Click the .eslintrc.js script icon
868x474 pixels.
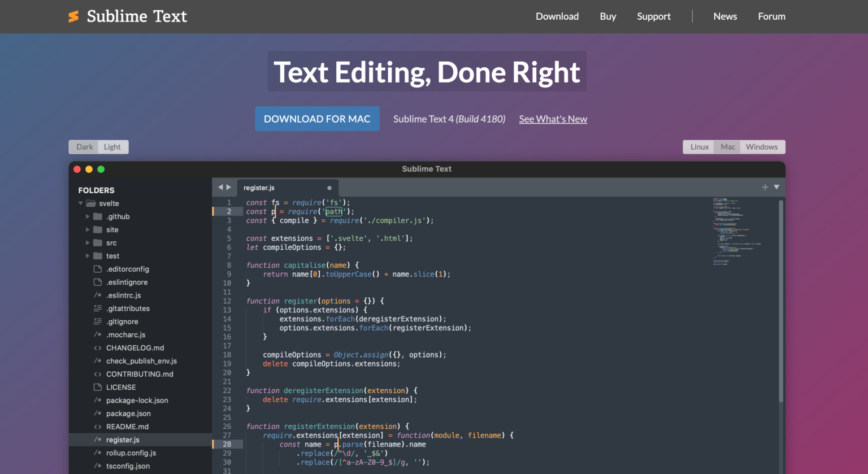pos(97,295)
